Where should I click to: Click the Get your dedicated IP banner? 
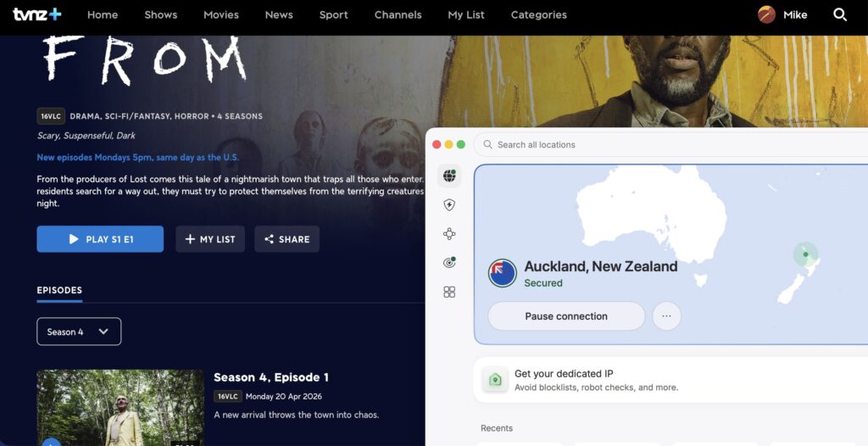click(x=670, y=380)
